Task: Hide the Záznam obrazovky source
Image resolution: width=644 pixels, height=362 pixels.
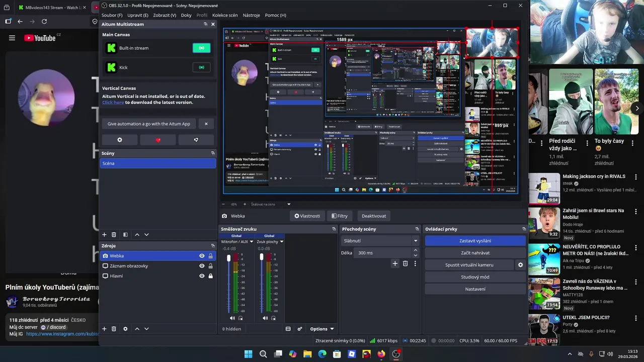Action: click(x=202, y=266)
